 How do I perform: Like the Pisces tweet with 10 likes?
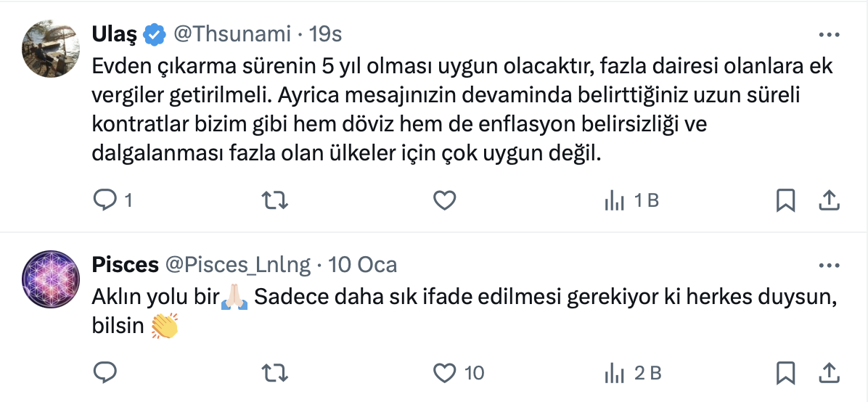pyautogui.click(x=444, y=373)
